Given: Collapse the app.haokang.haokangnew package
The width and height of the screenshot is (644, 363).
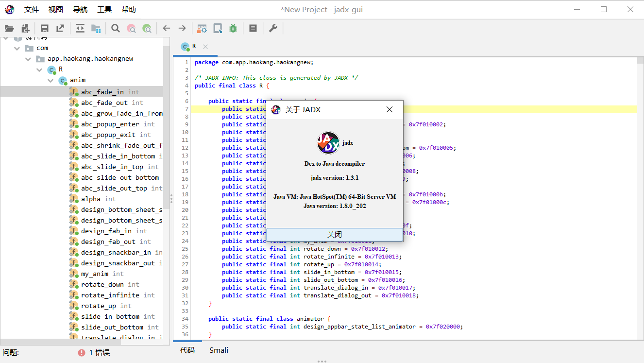Looking at the screenshot, I should click(x=28, y=59).
